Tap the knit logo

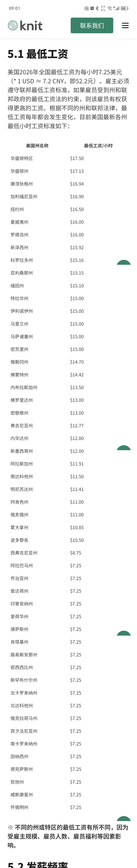25,26
